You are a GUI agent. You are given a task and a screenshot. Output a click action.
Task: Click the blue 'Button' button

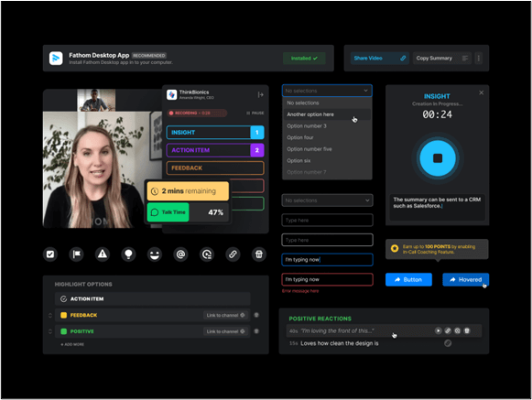(x=408, y=279)
